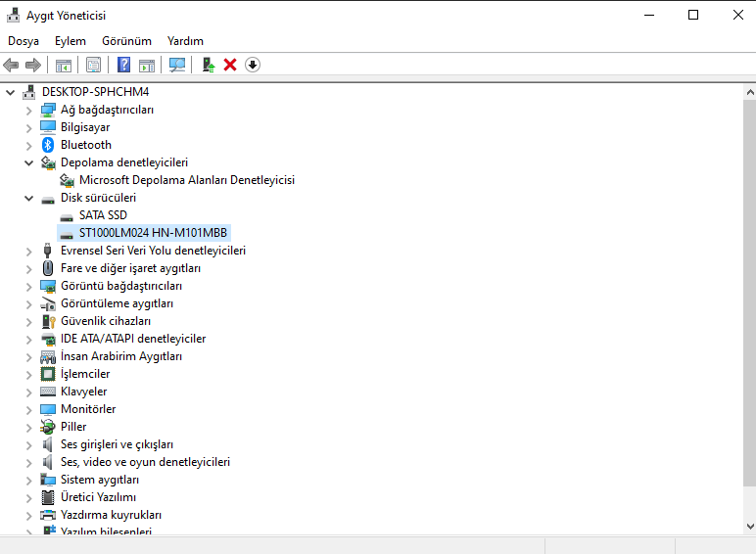The image size is (756, 554).
Task: Select DESKTOP-SPHCHM4 computer name
Action: click(x=95, y=92)
